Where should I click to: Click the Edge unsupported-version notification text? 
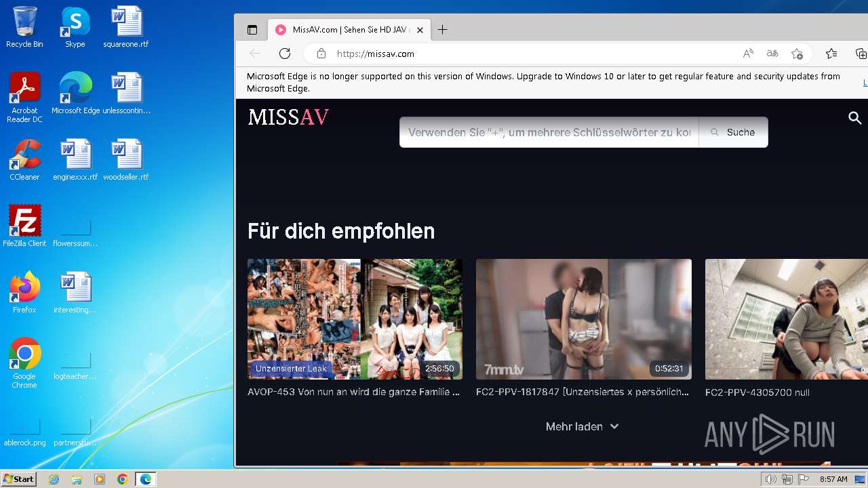pyautogui.click(x=543, y=83)
